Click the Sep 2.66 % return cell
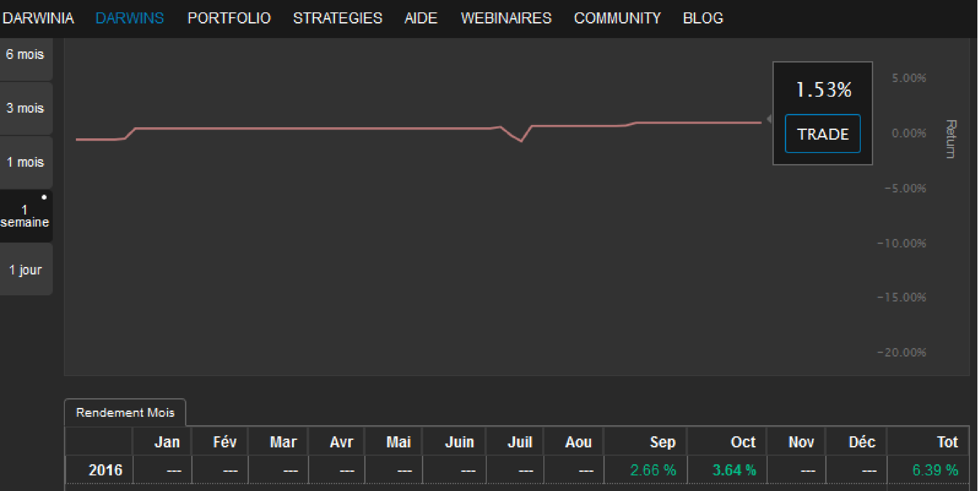Viewport: 980px width, 491px height. 653,470
